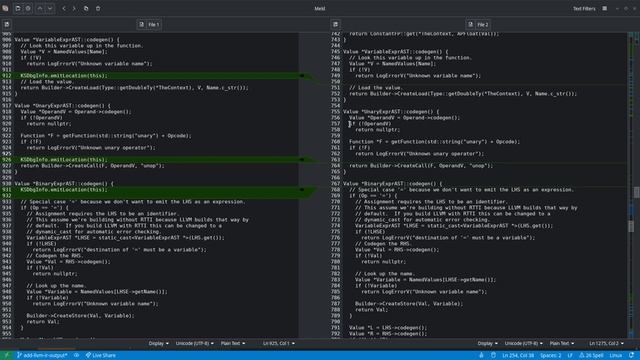Click the add-llvm-ir-output branch name
Image resolution: width=640 pixels, height=360 pixels.
click(42, 355)
